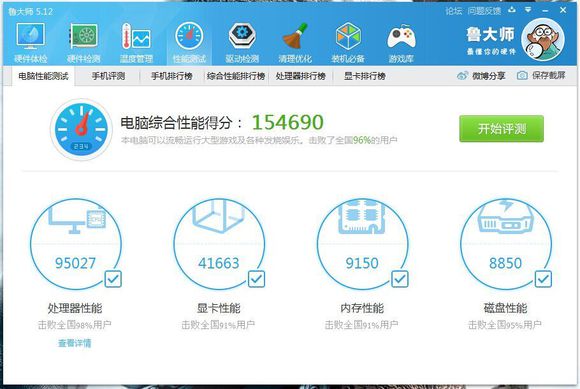Open 硬件体检 hardware checkup icon

point(30,36)
